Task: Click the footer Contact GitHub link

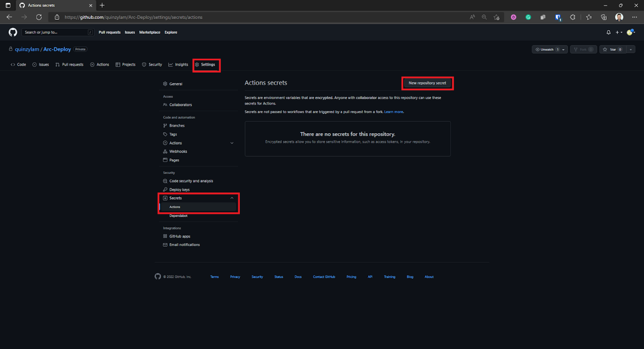Action: (324, 277)
